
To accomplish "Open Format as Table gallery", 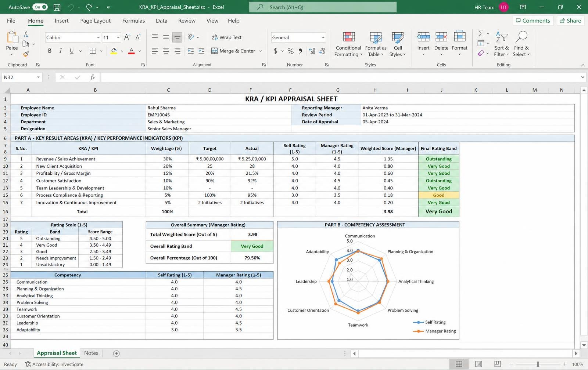I will pyautogui.click(x=376, y=44).
